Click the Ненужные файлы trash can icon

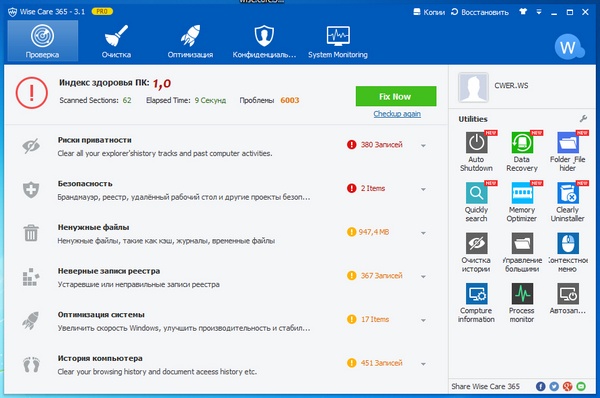click(x=31, y=233)
